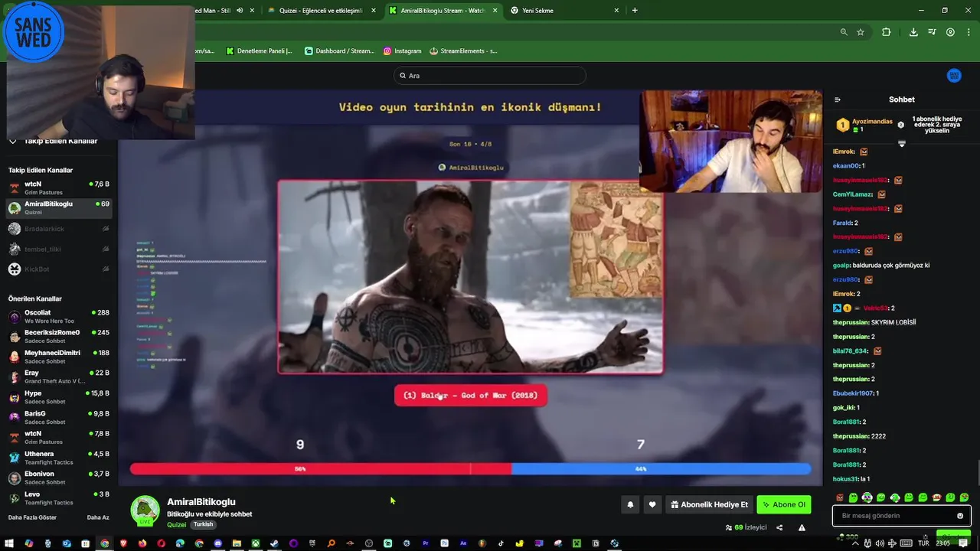Click the Quizei category link below the title

176,525
